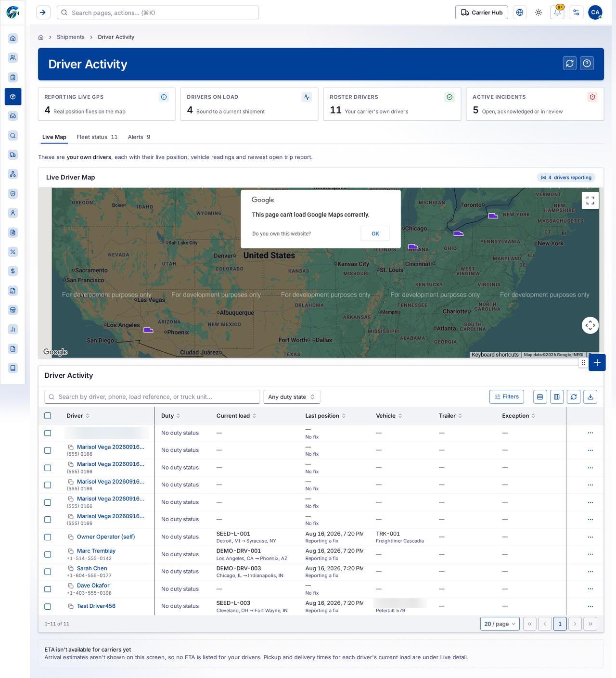Check the box for Marc Tremblay row
Viewport: 616px width, 678px height.
(x=48, y=554)
